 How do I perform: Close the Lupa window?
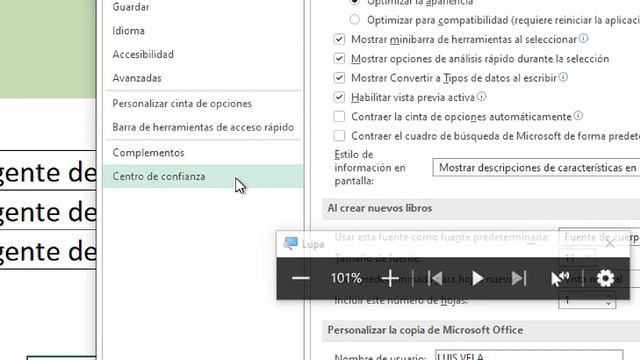[610, 244]
